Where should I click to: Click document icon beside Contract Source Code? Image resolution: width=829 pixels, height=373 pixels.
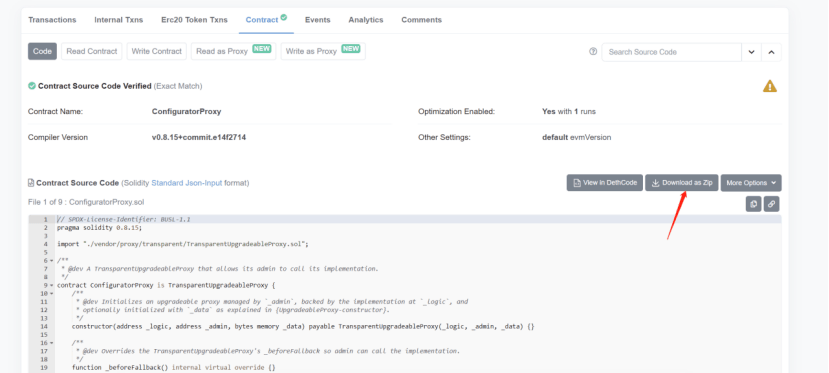click(31, 183)
